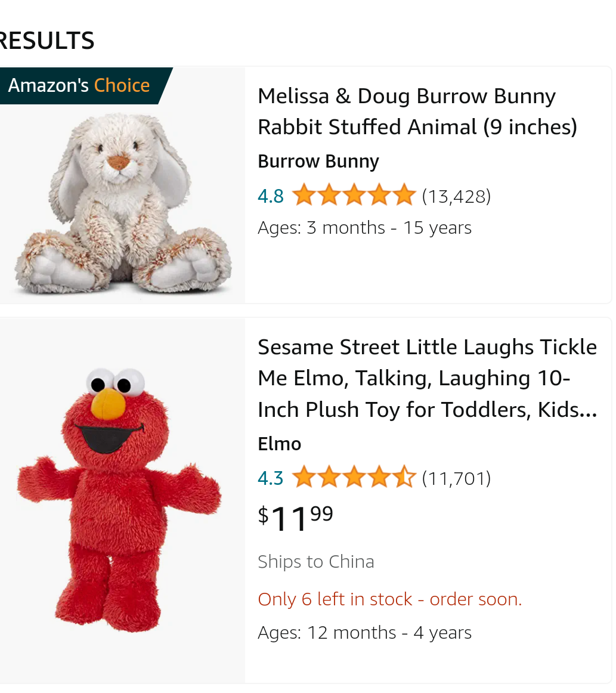Click the $11.99 price
616x693 pixels.
pos(296,517)
